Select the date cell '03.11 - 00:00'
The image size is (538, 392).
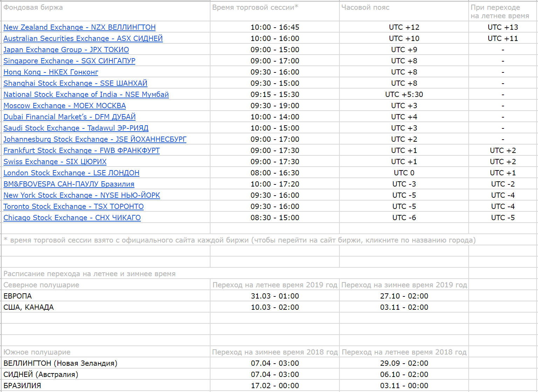(404, 386)
